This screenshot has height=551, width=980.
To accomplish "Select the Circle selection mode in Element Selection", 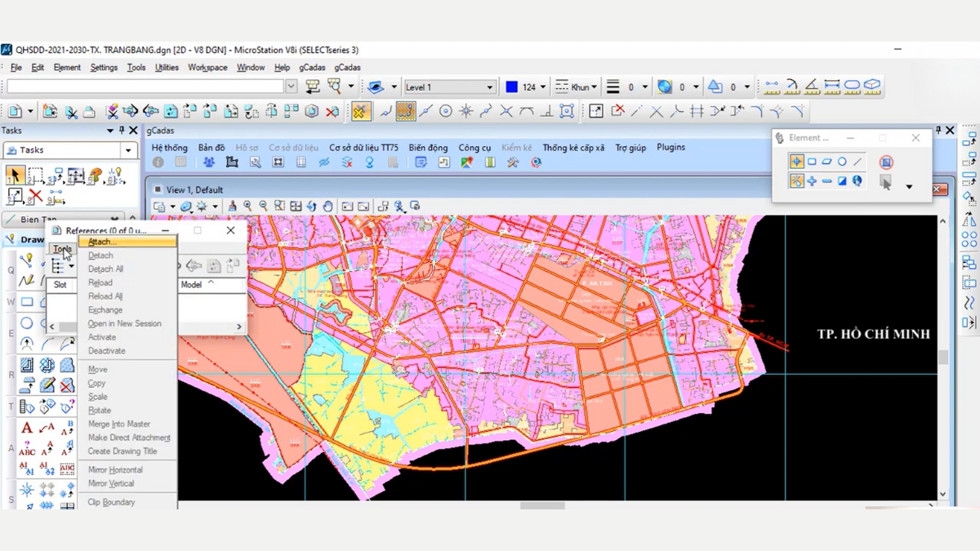I will pos(842,162).
